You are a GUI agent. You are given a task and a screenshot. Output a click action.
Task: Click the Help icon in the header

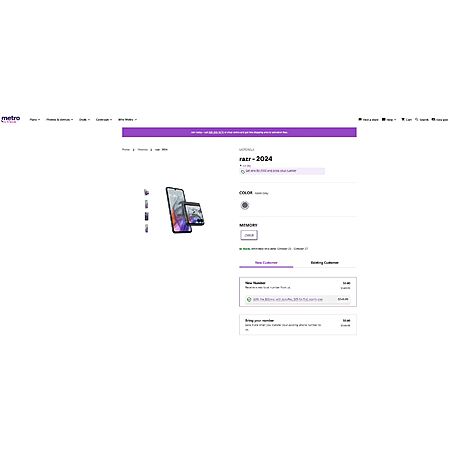click(384, 119)
